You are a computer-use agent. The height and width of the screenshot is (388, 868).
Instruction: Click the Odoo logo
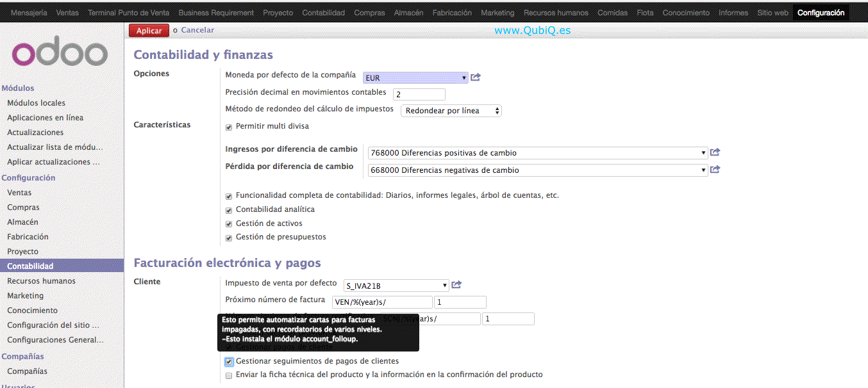pos(60,54)
